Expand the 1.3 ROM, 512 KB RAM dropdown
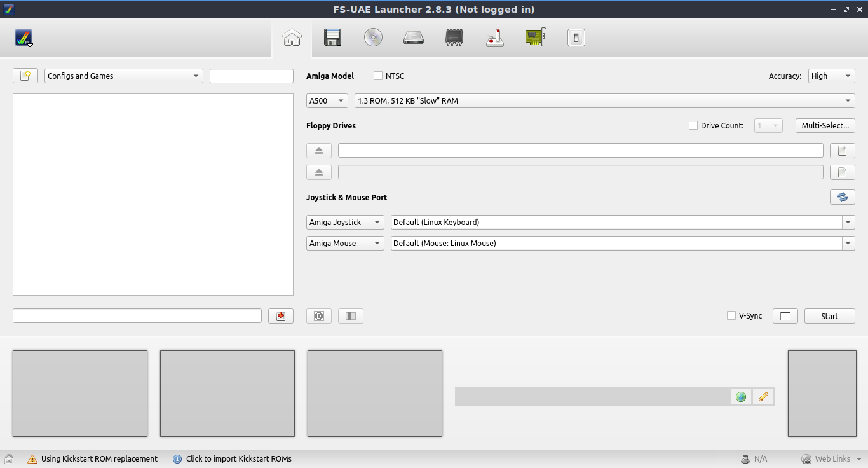Image resolution: width=868 pixels, height=468 pixels. 605,100
